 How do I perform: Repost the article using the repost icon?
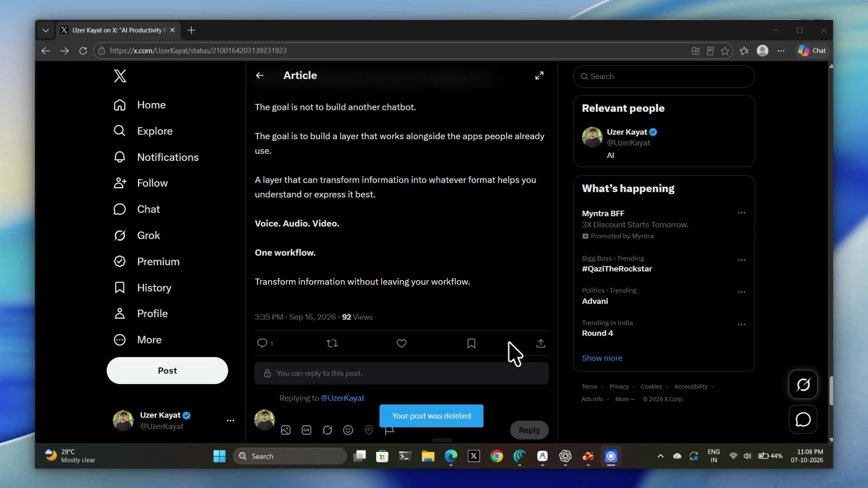[x=332, y=343]
